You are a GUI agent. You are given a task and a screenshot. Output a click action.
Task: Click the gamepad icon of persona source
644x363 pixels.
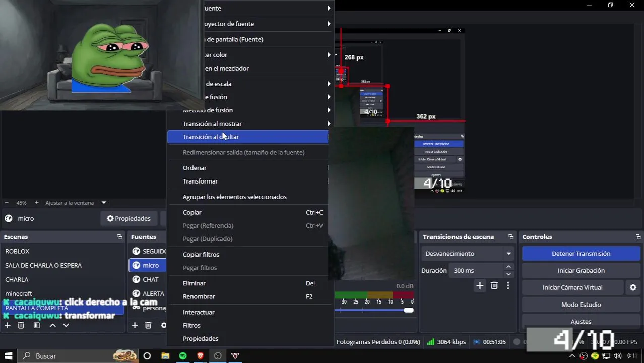(136, 308)
